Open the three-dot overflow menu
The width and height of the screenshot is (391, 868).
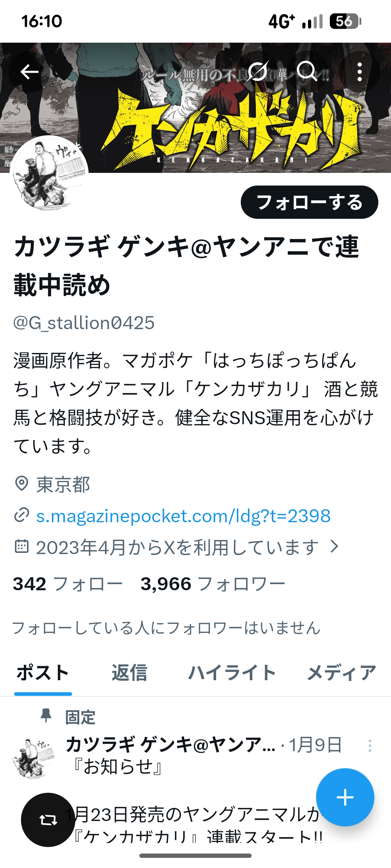pyautogui.click(x=360, y=72)
